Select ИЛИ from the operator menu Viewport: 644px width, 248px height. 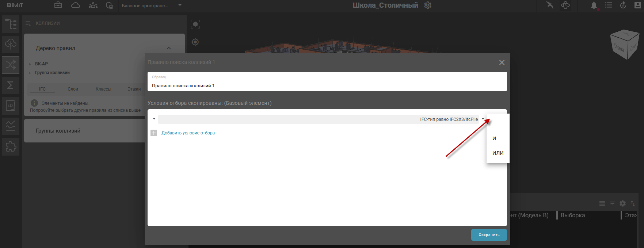coord(498,153)
